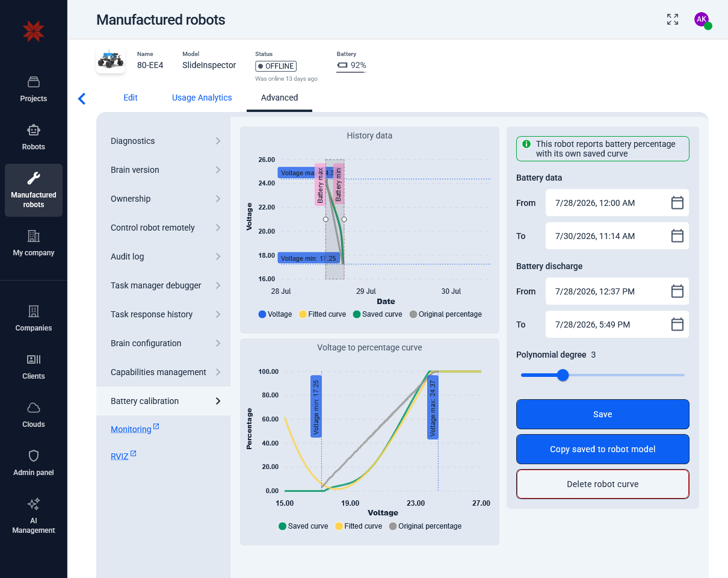The image size is (728, 578).
Task: Click the Copy saved to robot model button
Action: [x=603, y=449]
